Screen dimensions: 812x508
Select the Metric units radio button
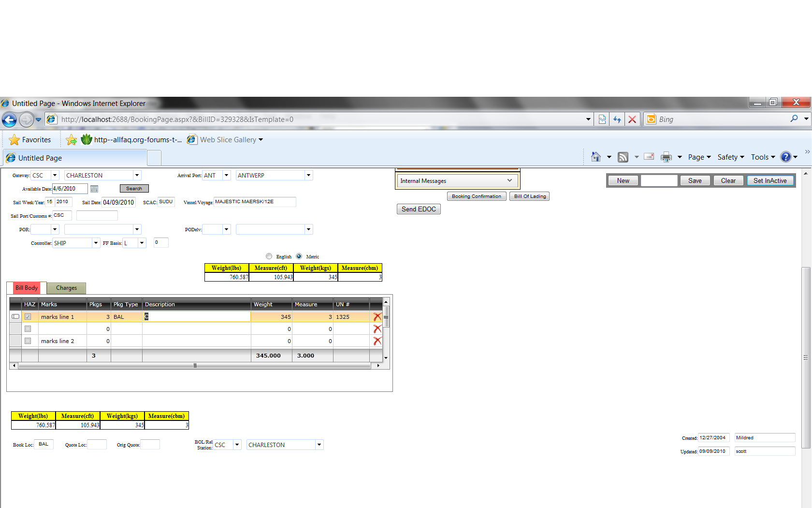click(299, 256)
